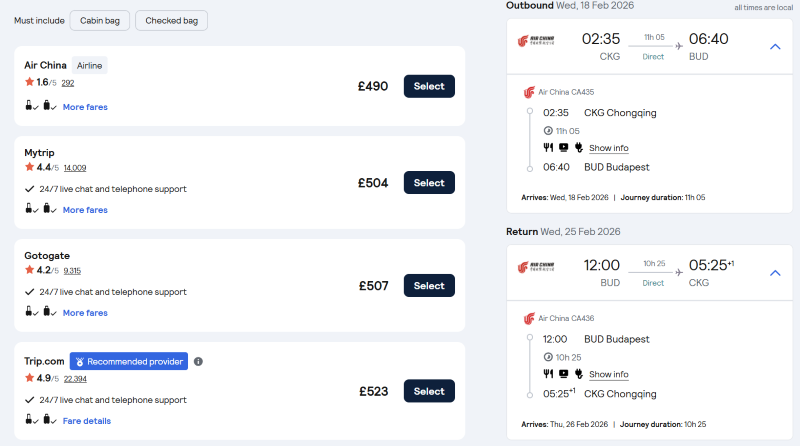800x446 pixels.
Task: Click the Air China logo in the Outbound header
Action: (x=531, y=43)
